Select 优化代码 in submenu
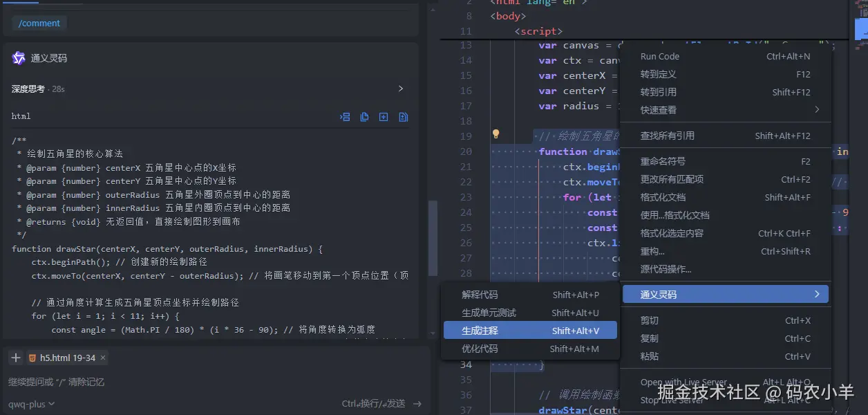 point(530,349)
